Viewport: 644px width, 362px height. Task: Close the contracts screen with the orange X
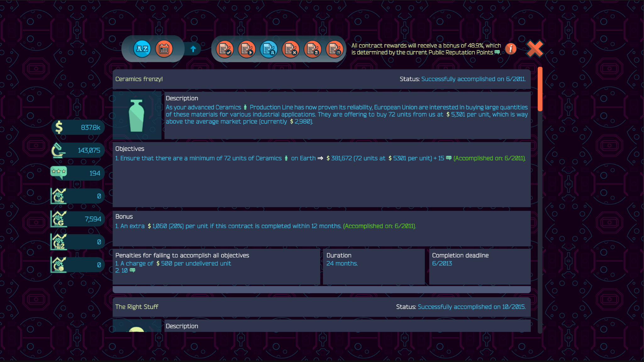pyautogui.click(x=535, y=49)
